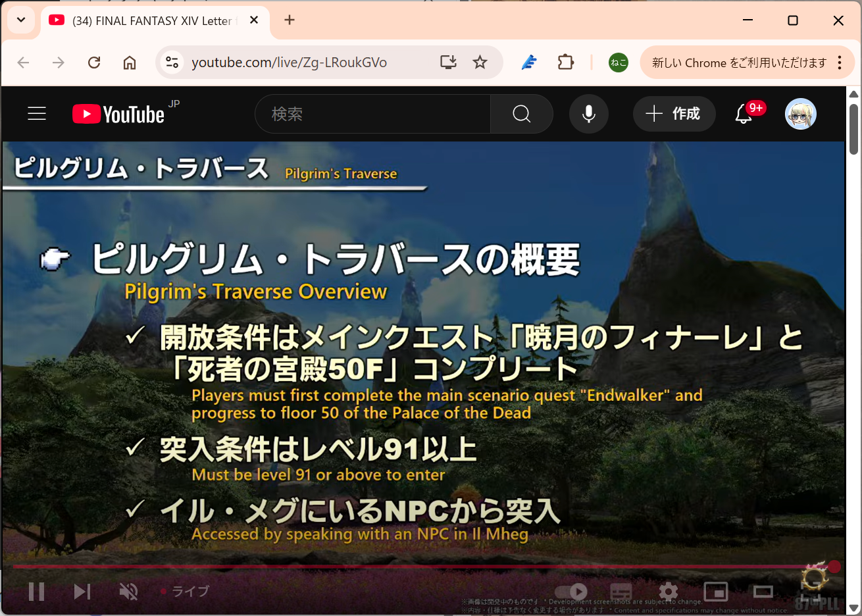Screen dimensions: 862x616
Task: Expand the tab search dropdown arrow
Action: pos(21,20)
